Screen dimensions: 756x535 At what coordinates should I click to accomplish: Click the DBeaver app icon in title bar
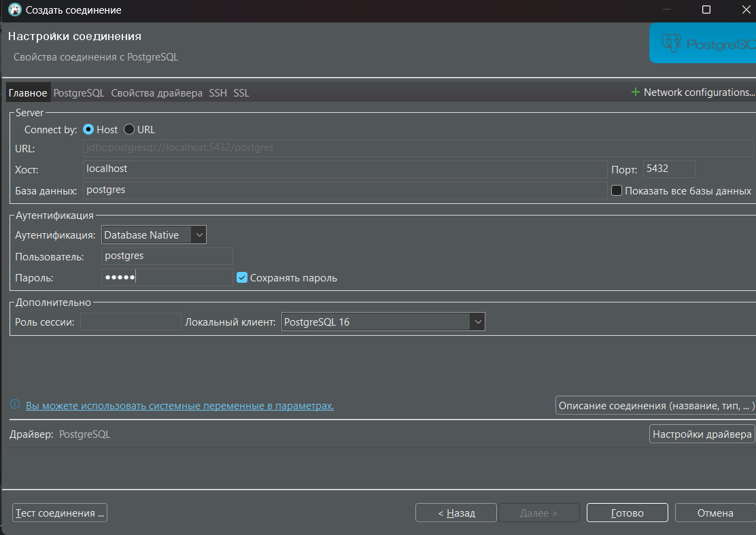[x=15, y=10]
